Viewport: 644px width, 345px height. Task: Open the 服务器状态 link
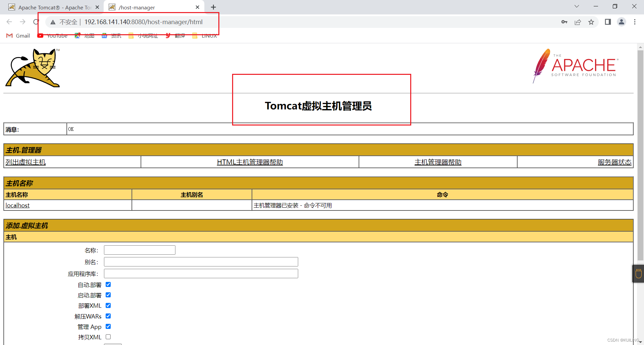(x=614, y=162)
